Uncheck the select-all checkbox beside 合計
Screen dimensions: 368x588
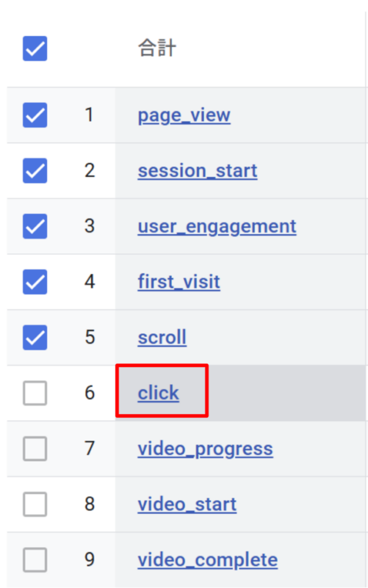coord(35,49)
